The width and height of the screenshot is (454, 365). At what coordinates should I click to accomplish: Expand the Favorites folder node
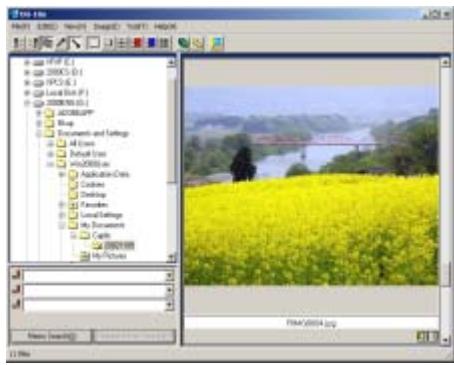62,205
